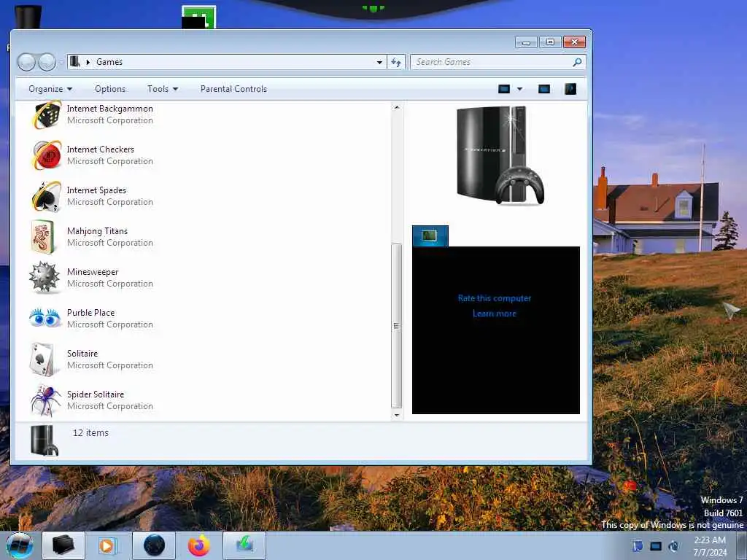The image size is (747, 560).
Task: Open the Organize menu
Action: (50, 89)
